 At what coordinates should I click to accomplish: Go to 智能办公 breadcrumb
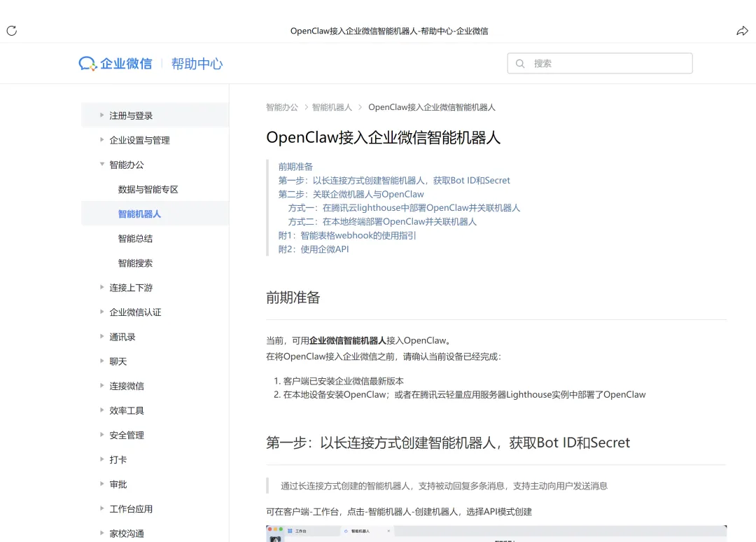282,107
